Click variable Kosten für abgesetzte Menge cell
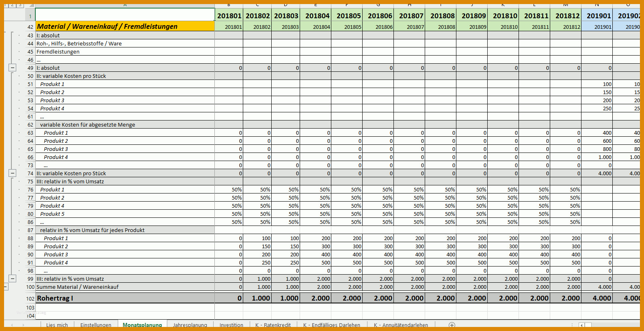The height and width of the screenshot is (331, 644). 125,125
